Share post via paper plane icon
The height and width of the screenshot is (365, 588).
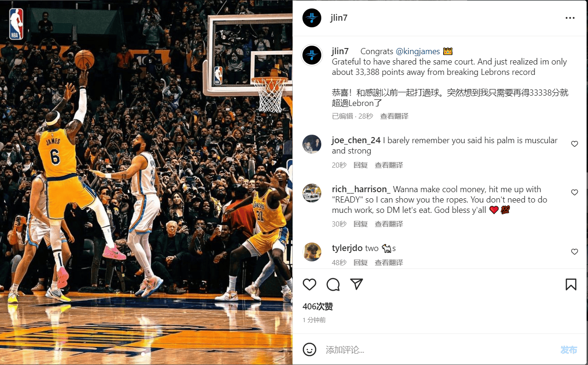[357, 284]
